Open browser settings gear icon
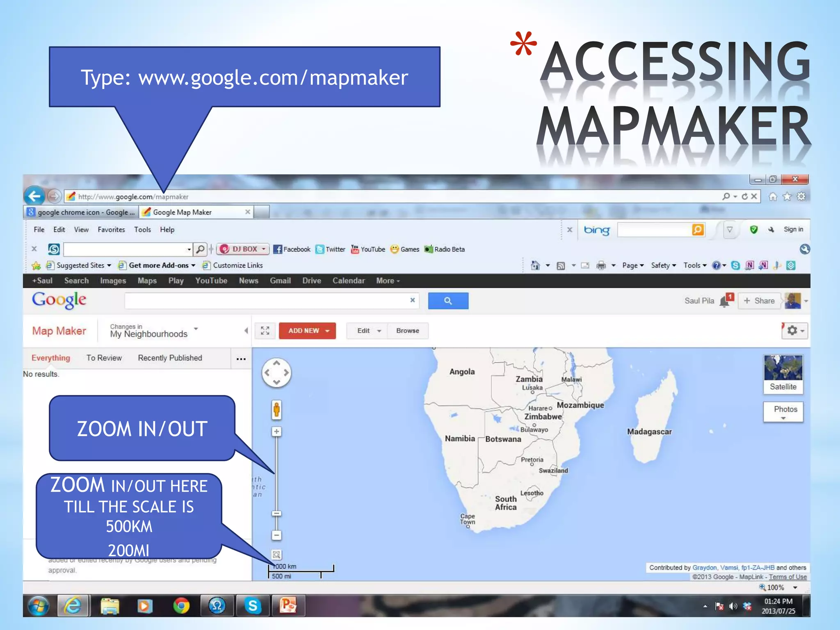This screenshot has width=840, height=630. point(801,196)
